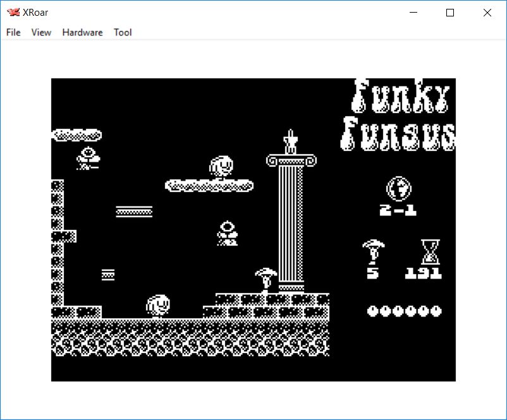Click the level indicator text 2-1
This screenshot has height=420, width=507.
(x=398, y=210)
